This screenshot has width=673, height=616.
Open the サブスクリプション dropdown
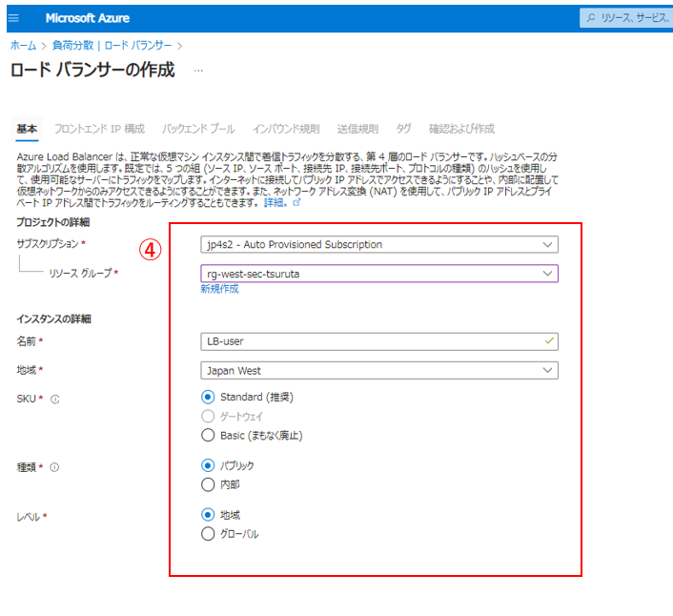tap(379, 245)
